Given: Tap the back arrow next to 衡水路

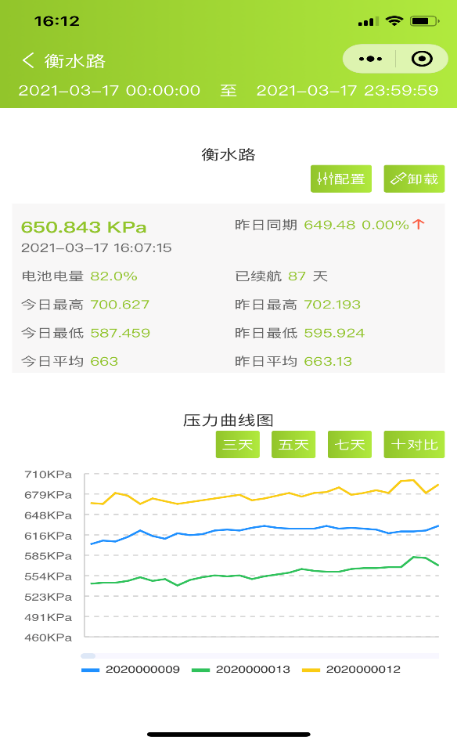Looking at the screenshot, I should [x=28, y=60].
